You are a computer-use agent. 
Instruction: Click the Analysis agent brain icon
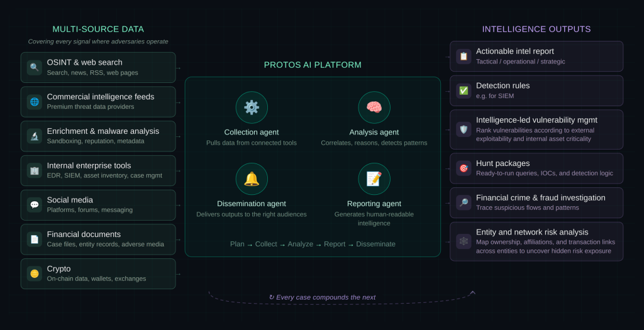374,107
